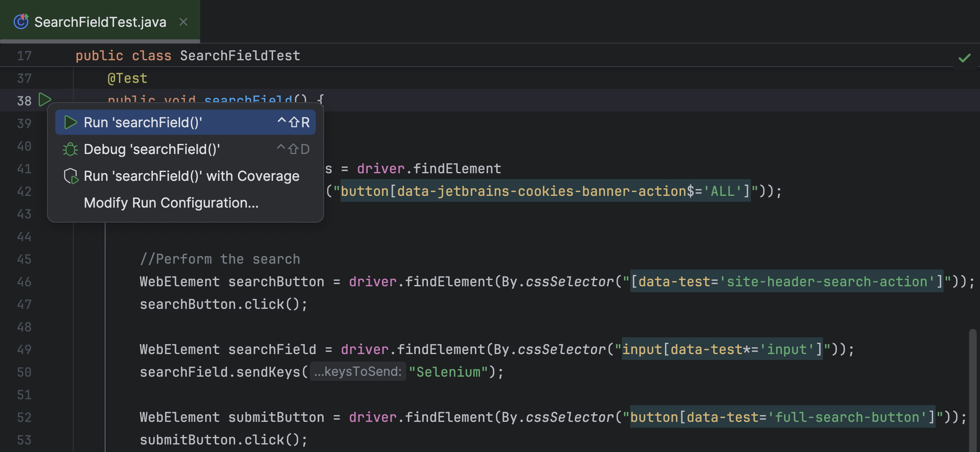Click line number 46 in the gutter
This screenshot has width=980, height=452.
click(24, 282)
